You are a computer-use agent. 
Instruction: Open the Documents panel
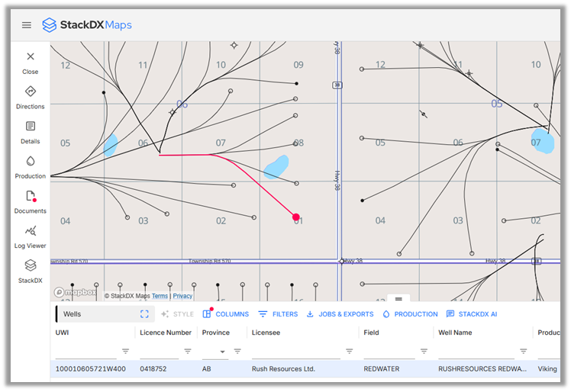[x=31, y=201]
